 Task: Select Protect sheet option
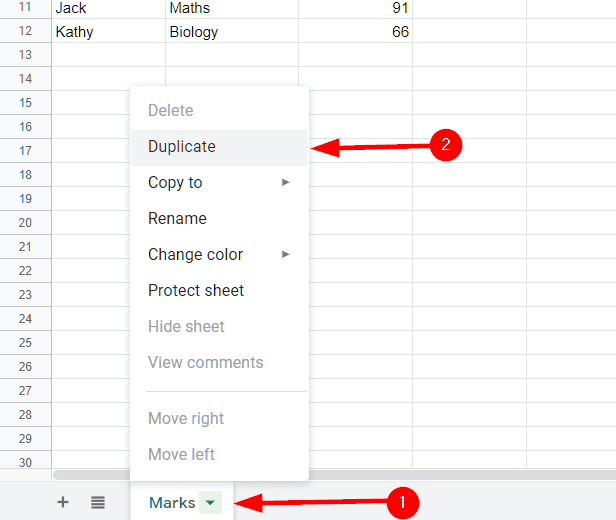point(196,290)
